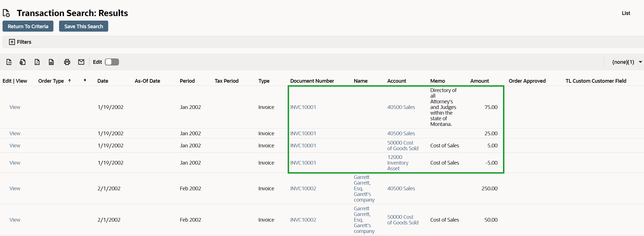Sort by Tax Period column
Viewport: 644px width, 236px height.
point(227,81)
